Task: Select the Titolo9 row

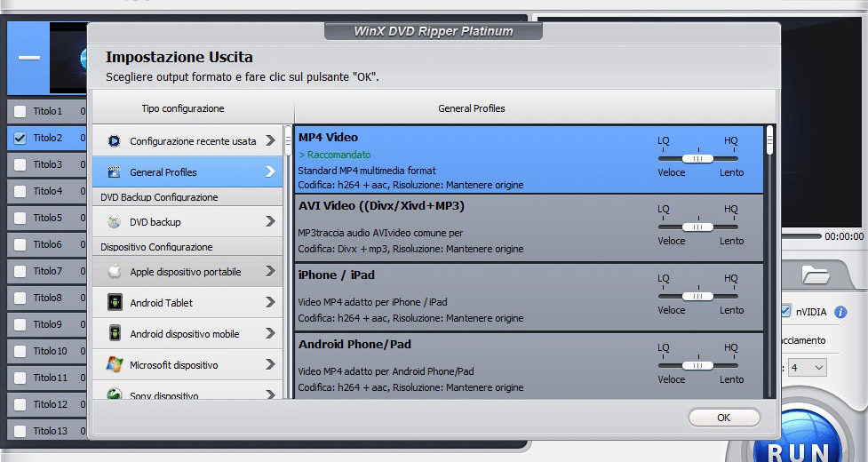Action: coord(46,324)
